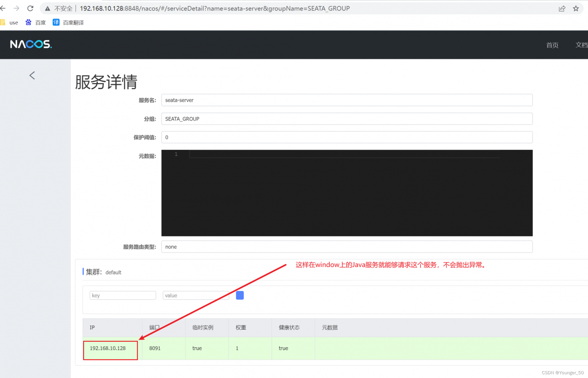Click the 服务详情 page heading
The width and height of the screenshot is (588, 378).
pyautogui.click(x=106, y=82)
